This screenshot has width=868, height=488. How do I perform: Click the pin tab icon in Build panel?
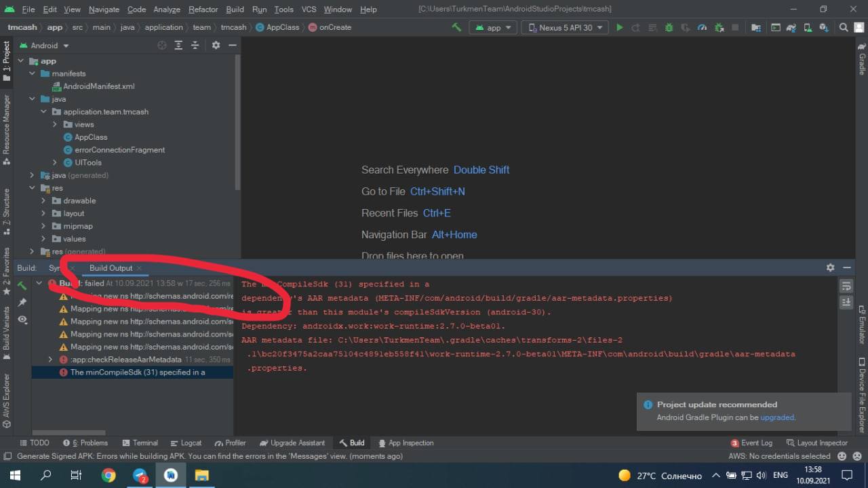tap(22, 302)
